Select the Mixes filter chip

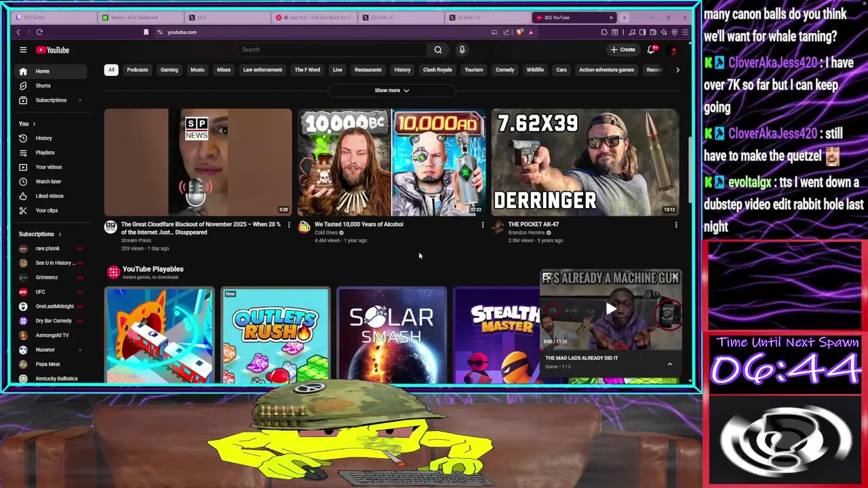(x=224, y=70)
